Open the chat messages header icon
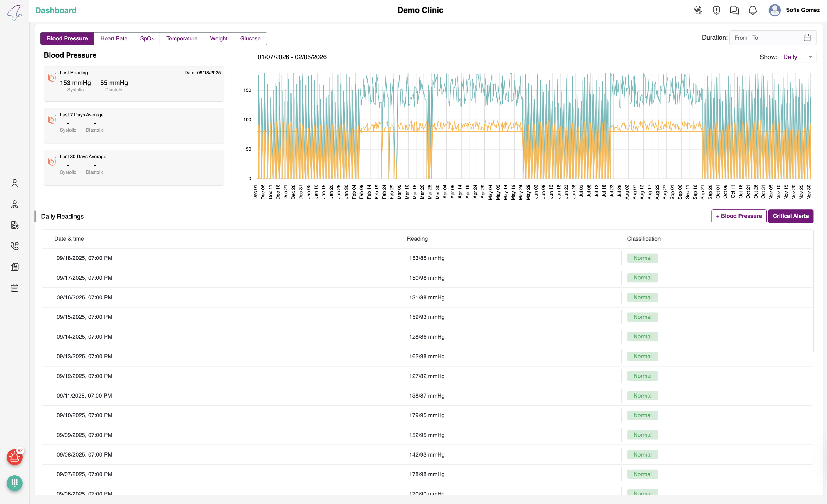The height and width of the screenshot is (504, 827). pyautogui.click(x=734, y=10)
